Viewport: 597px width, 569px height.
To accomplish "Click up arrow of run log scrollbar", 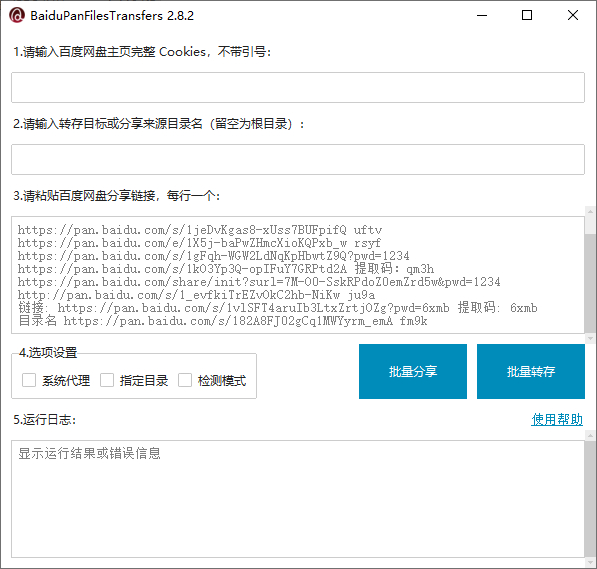I will pos(591,435).
